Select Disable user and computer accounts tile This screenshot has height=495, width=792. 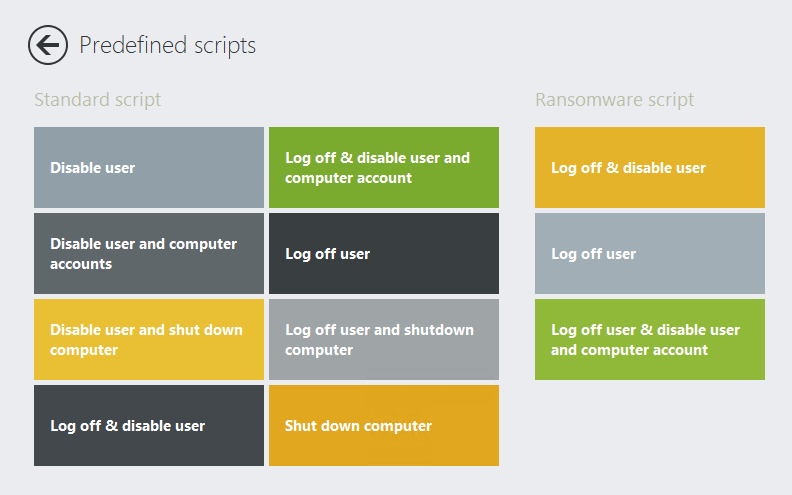coord(149,254)
